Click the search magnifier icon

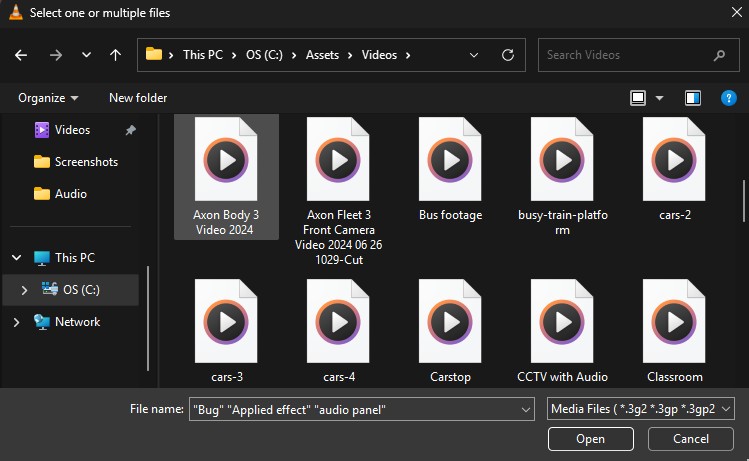pyautogui.click(x=719, y=56)
